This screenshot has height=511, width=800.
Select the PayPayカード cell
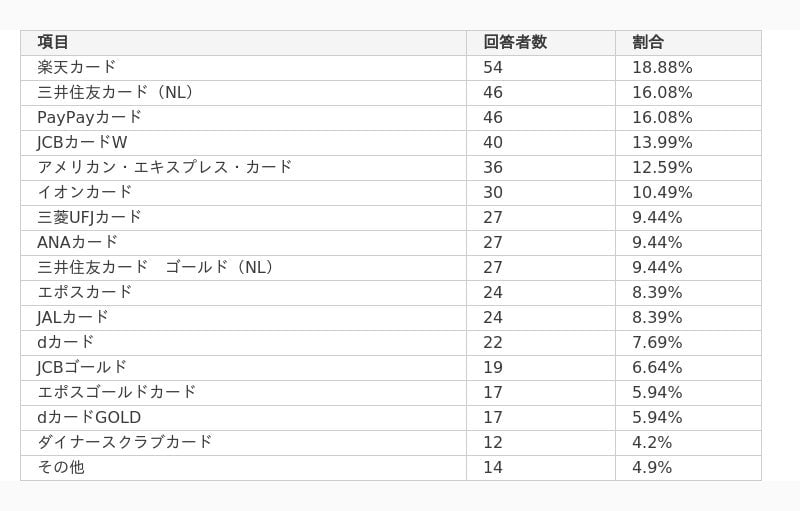90,117
